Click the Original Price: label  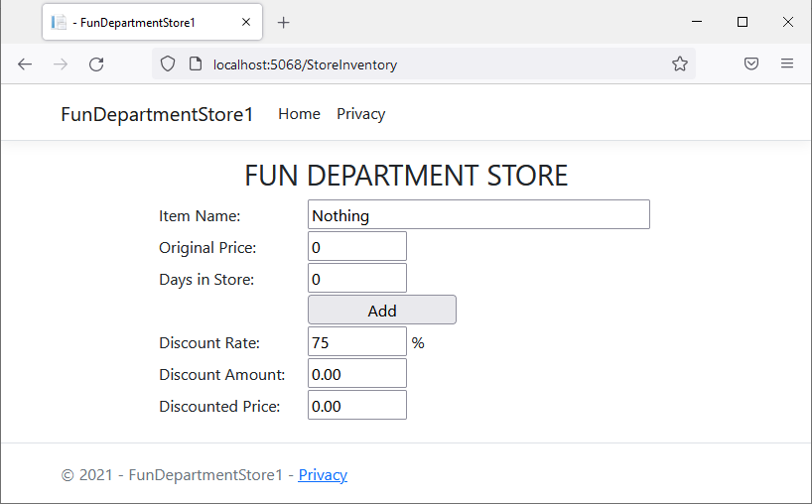coord(207,248)
